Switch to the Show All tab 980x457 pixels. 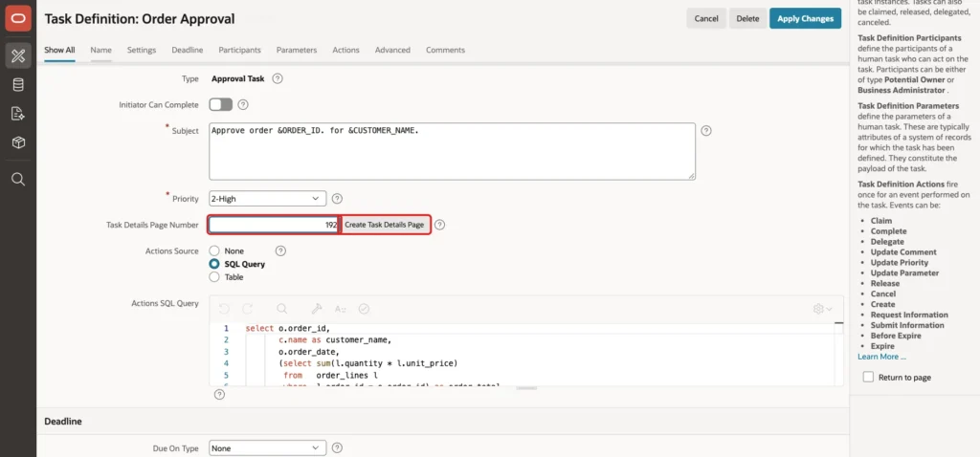point(60,50)
